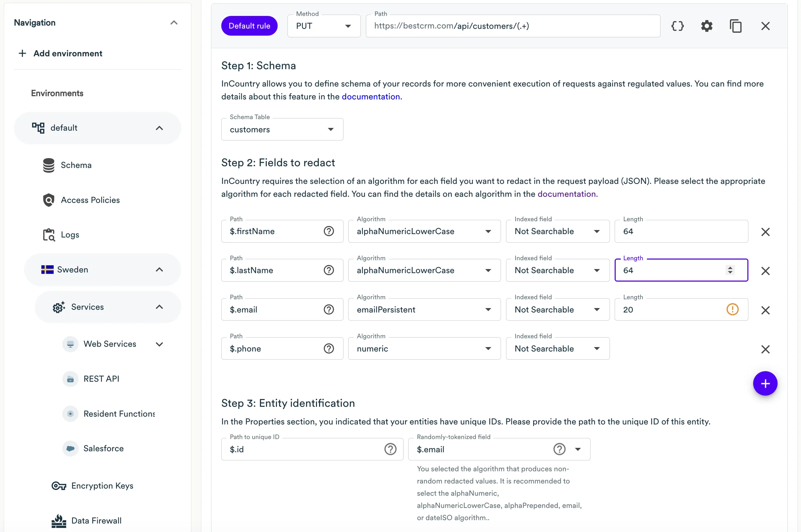Click help icon in Path to unique ID

(x=390, y=449)
